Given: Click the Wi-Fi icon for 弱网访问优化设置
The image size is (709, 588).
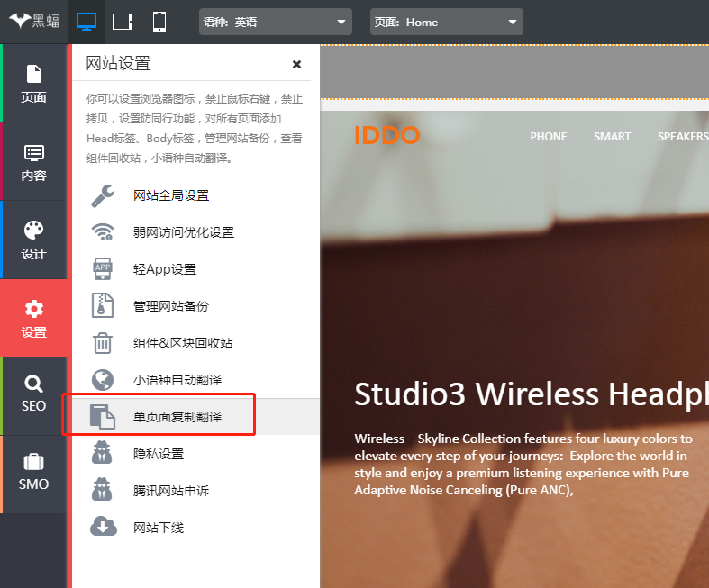Looking at the screenshot, I should (x=104, y=232).
